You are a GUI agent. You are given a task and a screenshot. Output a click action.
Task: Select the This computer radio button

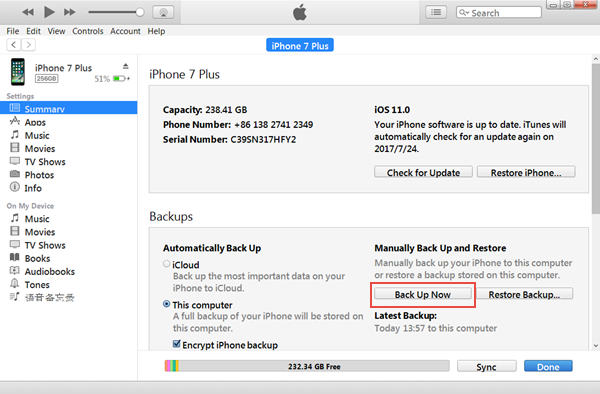click(x=166, y=304)
